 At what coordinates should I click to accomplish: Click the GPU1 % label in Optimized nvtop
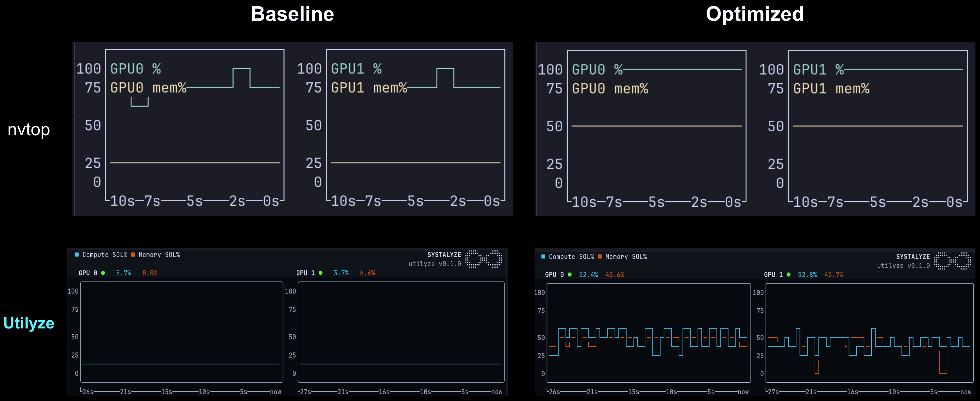[818, 69]
